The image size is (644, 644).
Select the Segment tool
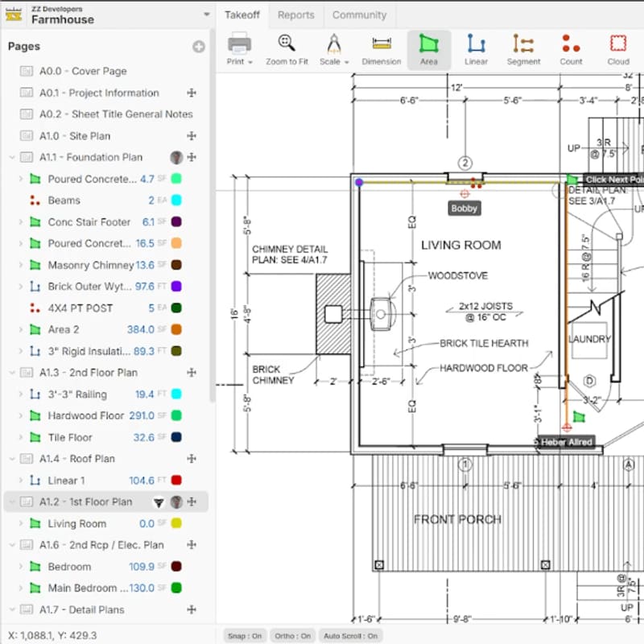pyautogui.click(x=523, y=48)
